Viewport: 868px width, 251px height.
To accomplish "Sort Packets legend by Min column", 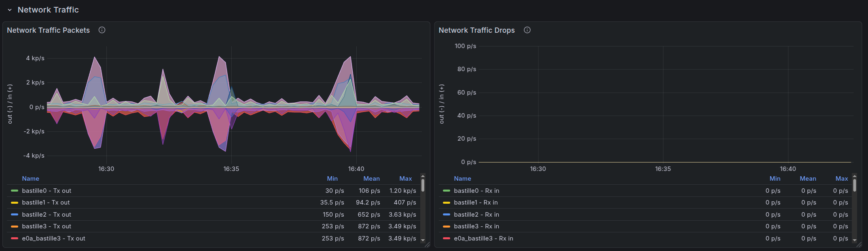I will coord(332,179).
